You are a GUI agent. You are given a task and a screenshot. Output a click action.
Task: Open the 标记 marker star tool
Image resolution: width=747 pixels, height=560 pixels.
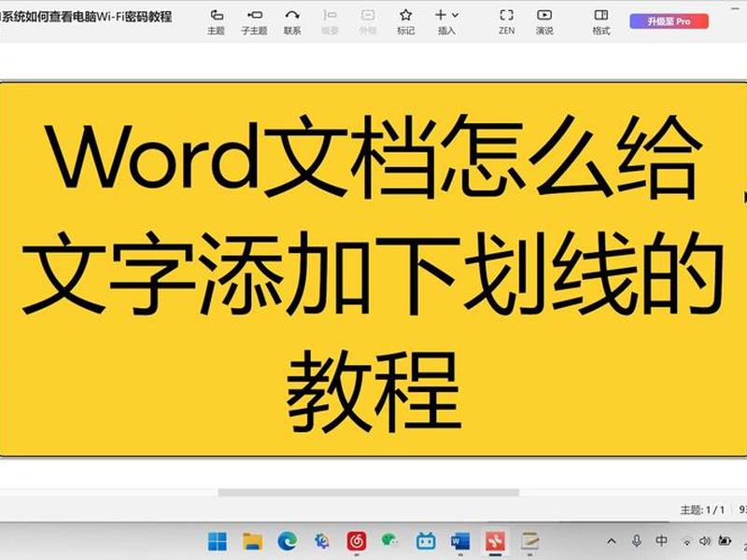coord(405,21)
